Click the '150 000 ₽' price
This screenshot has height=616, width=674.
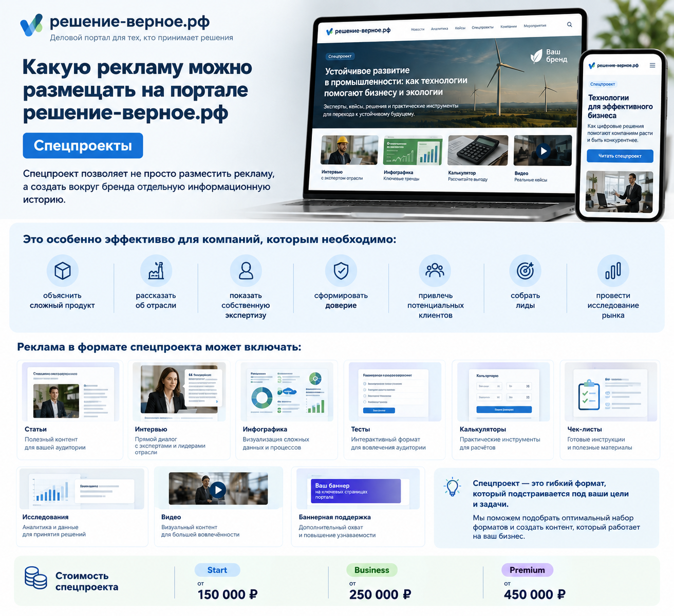pos(228,595)
